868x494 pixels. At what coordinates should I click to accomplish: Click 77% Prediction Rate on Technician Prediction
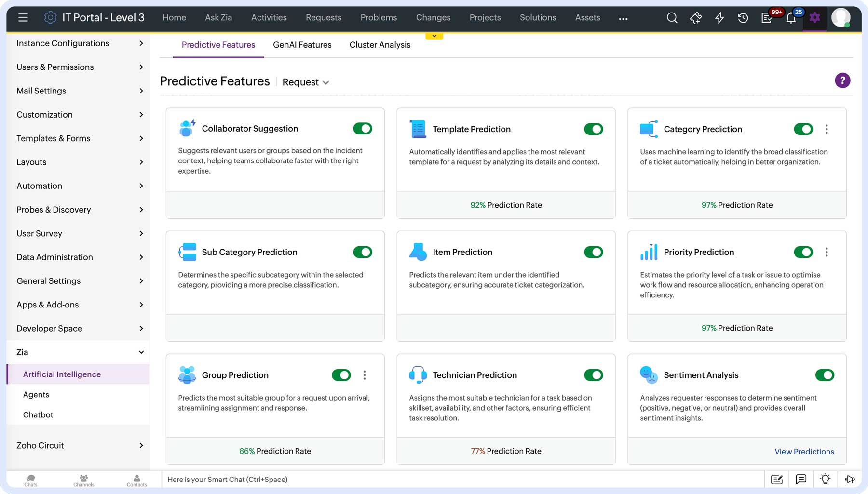506,451
